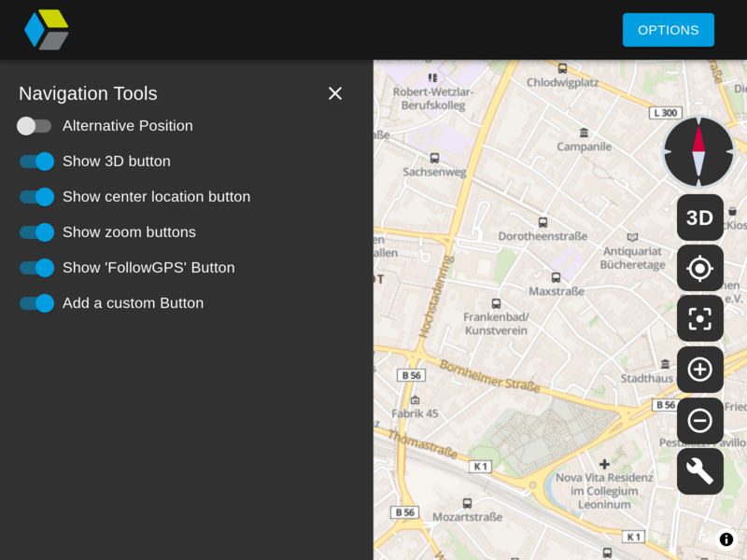Disable the Add a custom Button toggle

(35, 303)
